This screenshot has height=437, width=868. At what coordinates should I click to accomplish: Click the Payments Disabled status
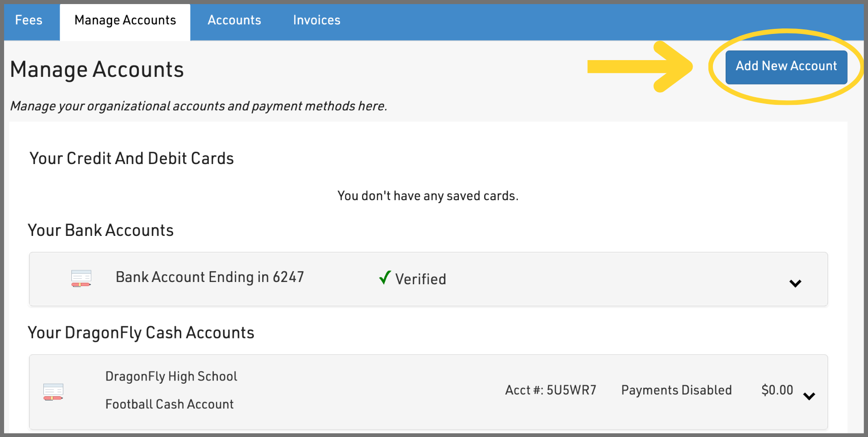pos(676,390)
